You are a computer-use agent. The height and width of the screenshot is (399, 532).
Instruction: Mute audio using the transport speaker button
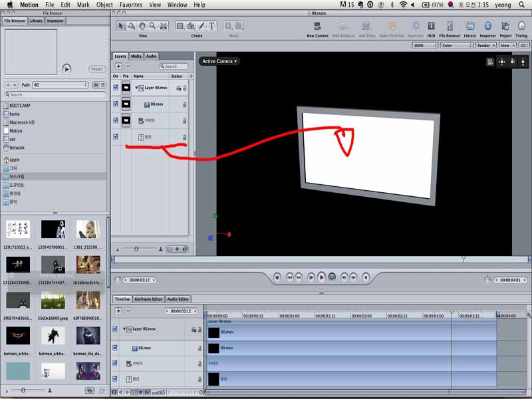tap(365, 277)
